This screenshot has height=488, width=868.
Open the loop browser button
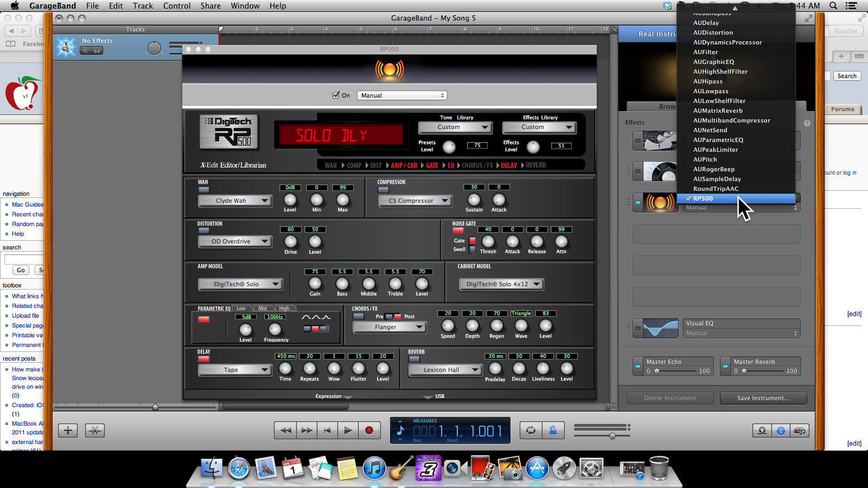point(762,431)
